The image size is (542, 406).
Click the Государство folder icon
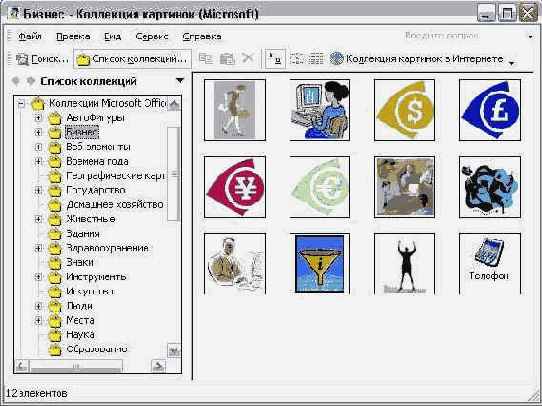click(55, 191)
